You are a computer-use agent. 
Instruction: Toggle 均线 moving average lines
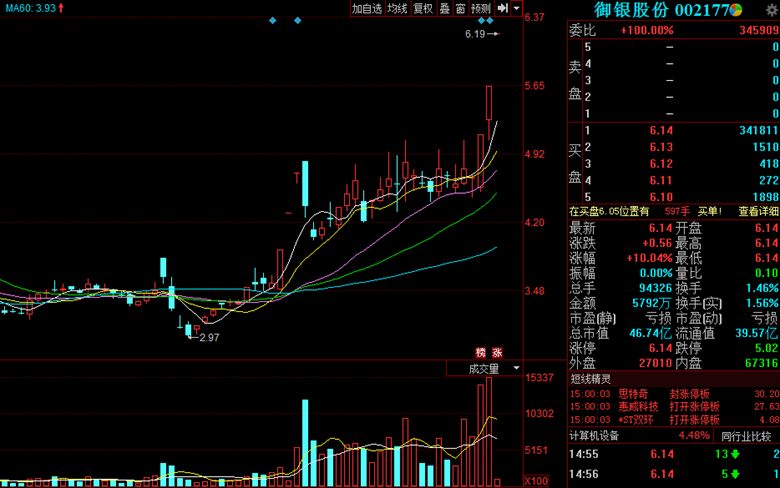click(398, 9)
